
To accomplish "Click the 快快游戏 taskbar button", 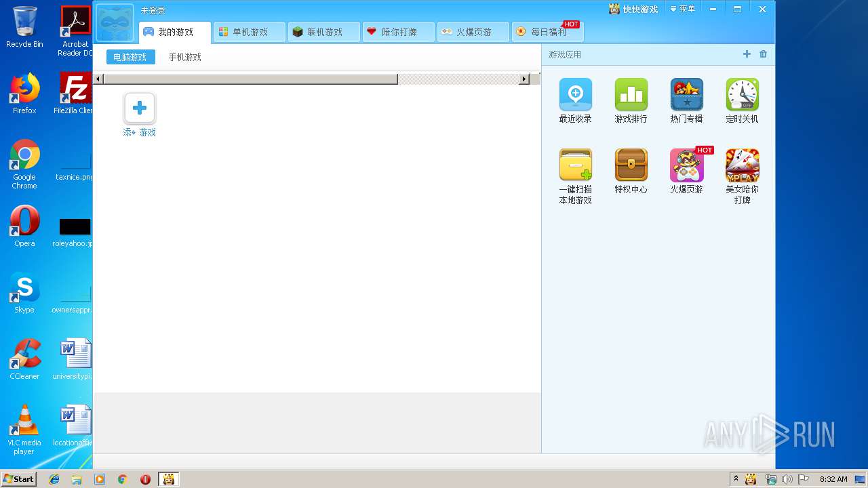I will point(169,479).
